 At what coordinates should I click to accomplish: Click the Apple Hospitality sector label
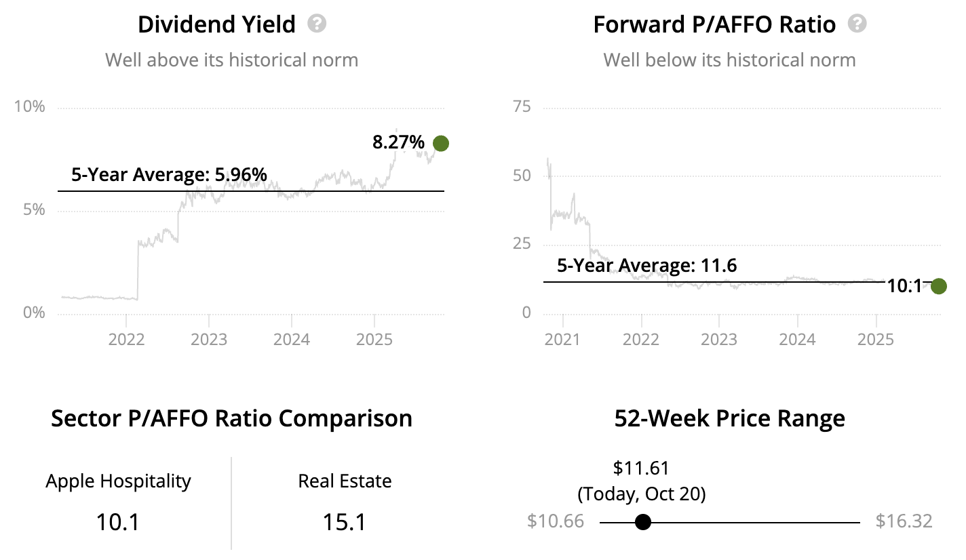(119, 481)
